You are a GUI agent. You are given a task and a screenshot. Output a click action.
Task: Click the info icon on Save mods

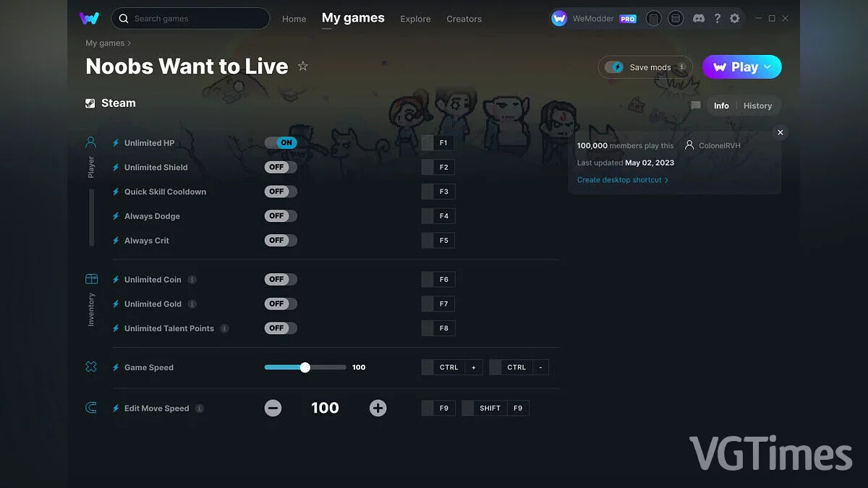(x=681, y=67)
